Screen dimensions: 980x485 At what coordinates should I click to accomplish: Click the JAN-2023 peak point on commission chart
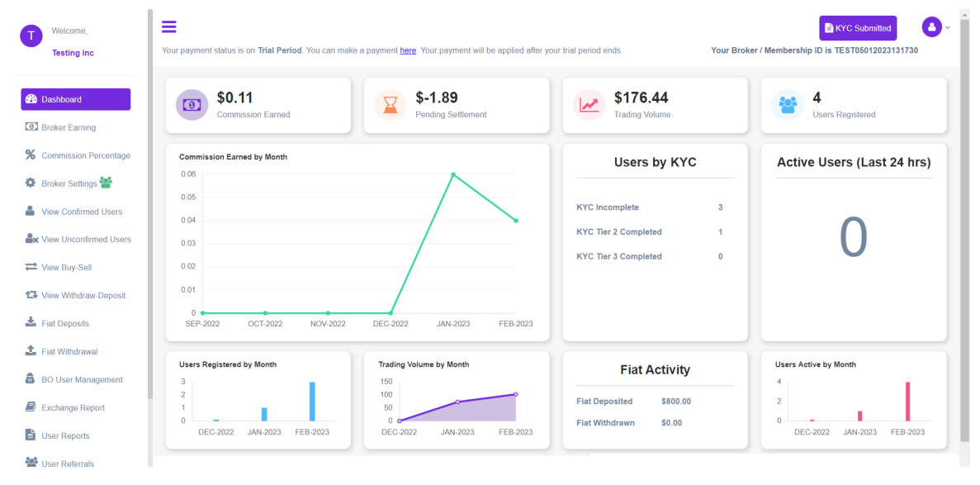(x=453, y=174)
